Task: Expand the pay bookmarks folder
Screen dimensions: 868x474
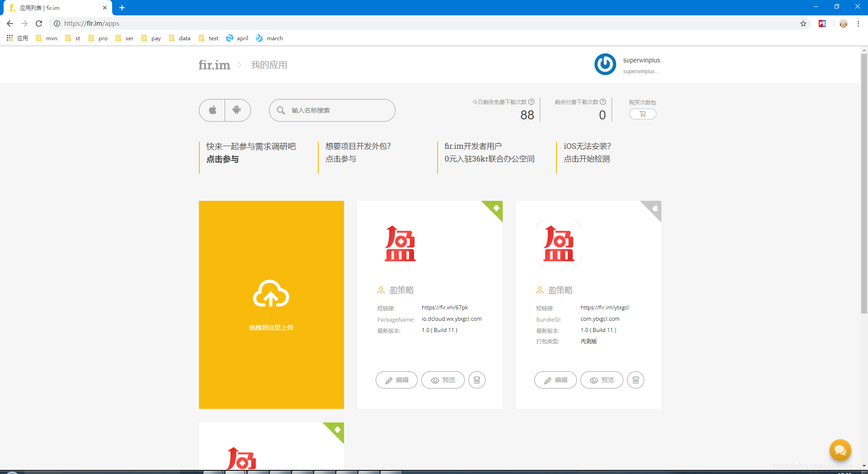Action: coord(151,38)
